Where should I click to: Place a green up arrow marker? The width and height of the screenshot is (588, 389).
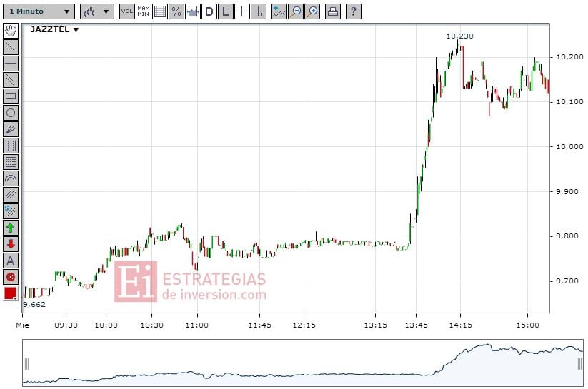tap(11, 228)
